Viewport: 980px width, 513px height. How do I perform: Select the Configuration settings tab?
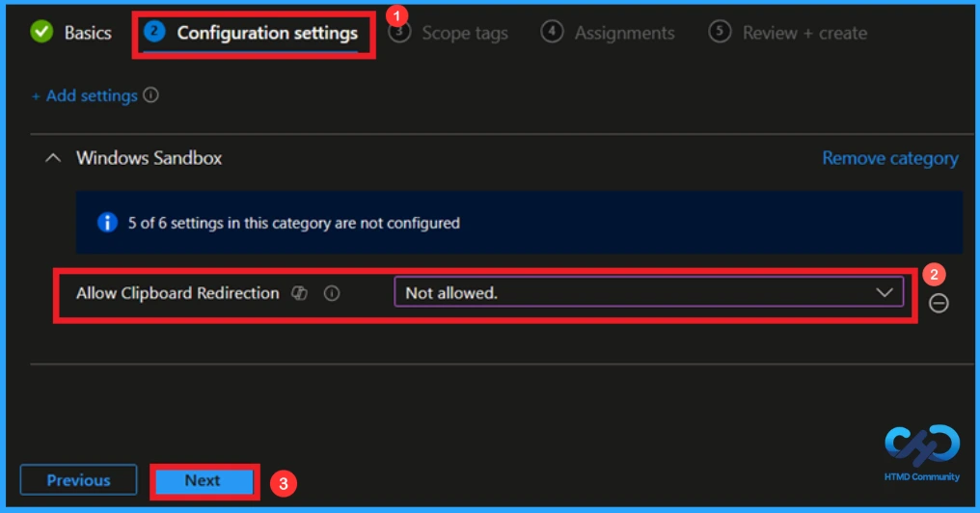tap(251, 33)
